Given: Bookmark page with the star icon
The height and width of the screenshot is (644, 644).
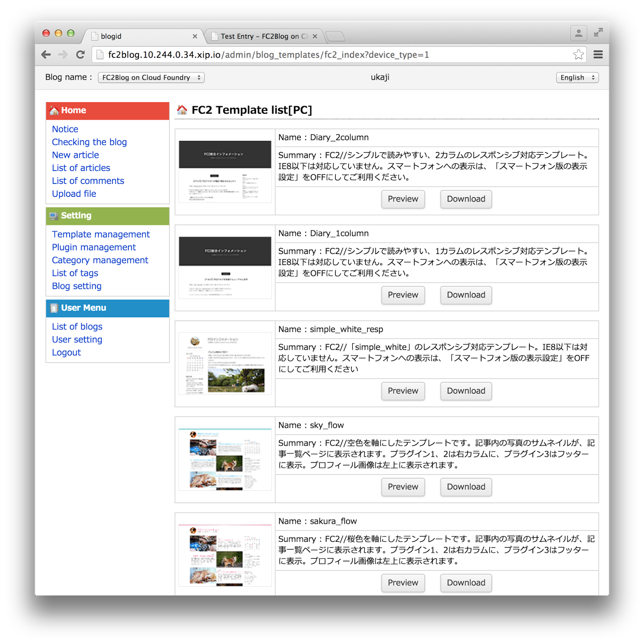Looking at the screenshot, I should 578,54.
